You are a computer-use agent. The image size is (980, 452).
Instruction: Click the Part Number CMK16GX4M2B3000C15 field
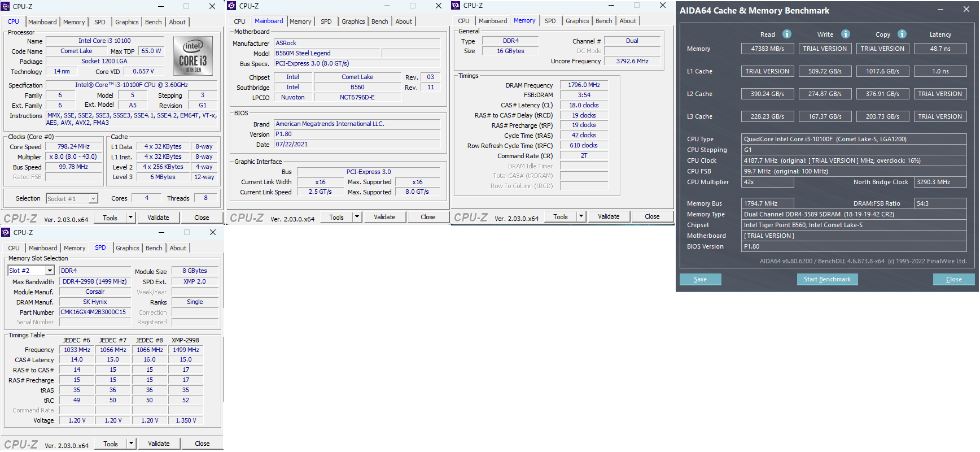(x=95, y=312)
